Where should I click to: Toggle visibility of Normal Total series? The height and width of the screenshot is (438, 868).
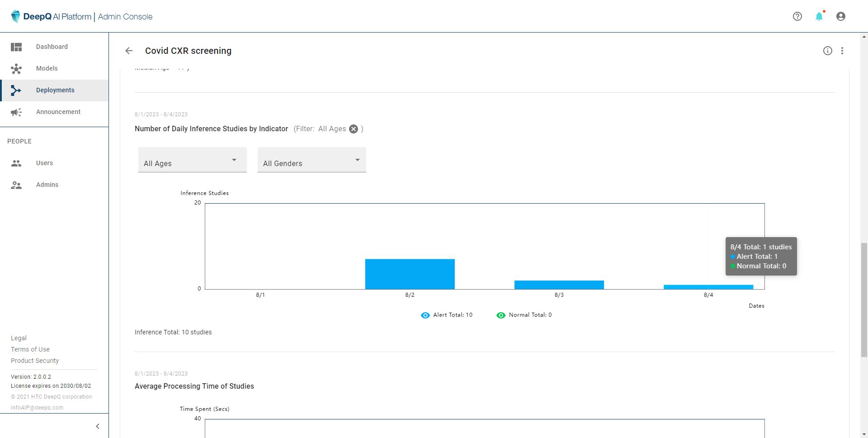(501, 315)
